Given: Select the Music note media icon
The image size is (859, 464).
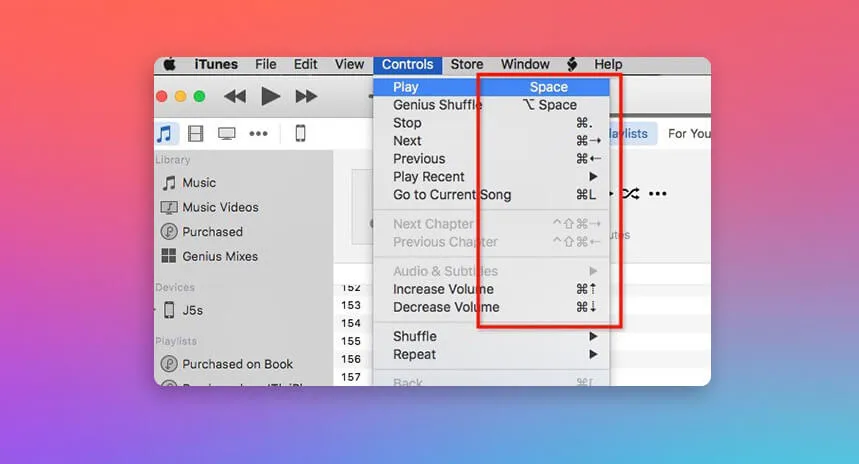Looking at the screenshot, I should click(164, 133).
